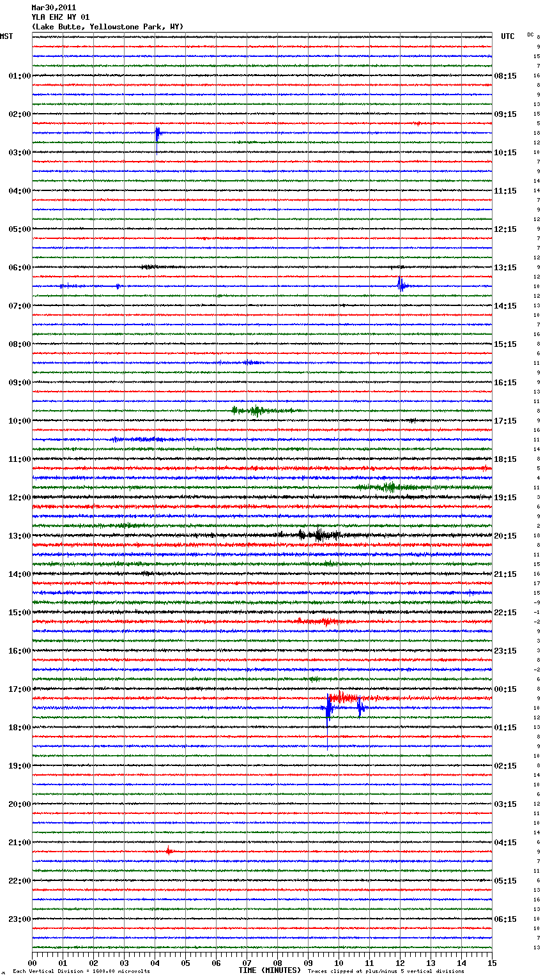
Task: Click the blue spike at minute 12 near 06:30
Action: click(401, 285)
